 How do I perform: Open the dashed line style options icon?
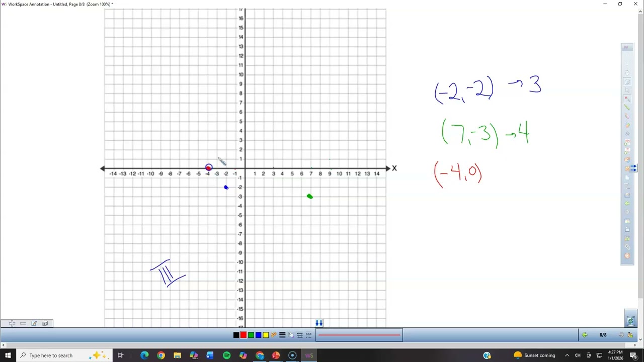pos(309,335)
